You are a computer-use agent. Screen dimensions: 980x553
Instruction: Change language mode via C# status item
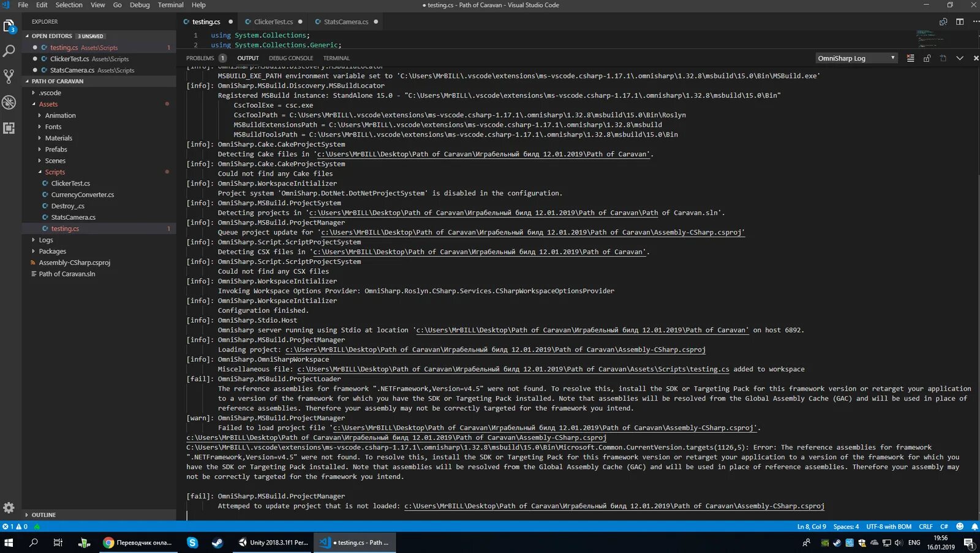944,527
